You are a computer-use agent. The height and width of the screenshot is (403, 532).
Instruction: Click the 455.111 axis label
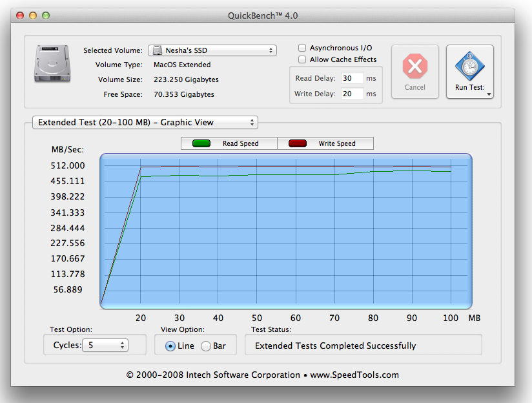point(68,181)
